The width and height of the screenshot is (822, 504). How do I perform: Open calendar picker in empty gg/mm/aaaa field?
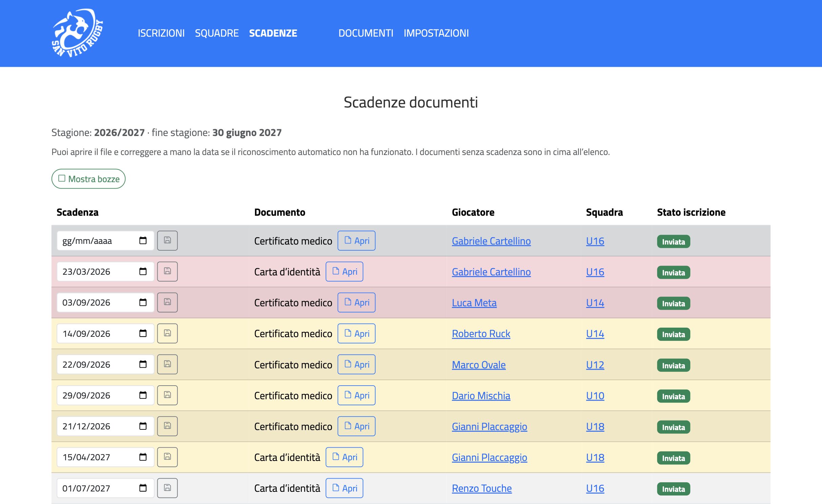pyautogui.click(x=143, y=240)
